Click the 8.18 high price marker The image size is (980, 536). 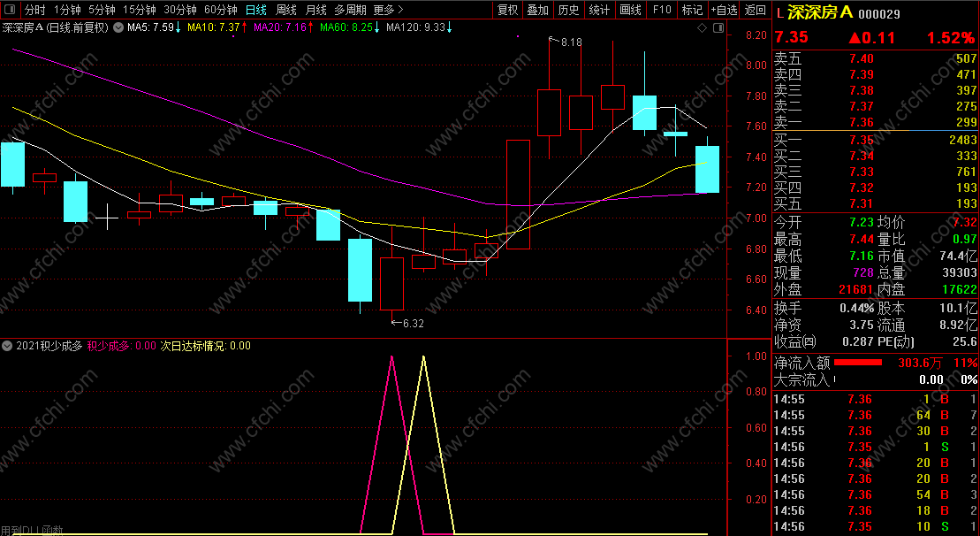[x=566, y=42]
